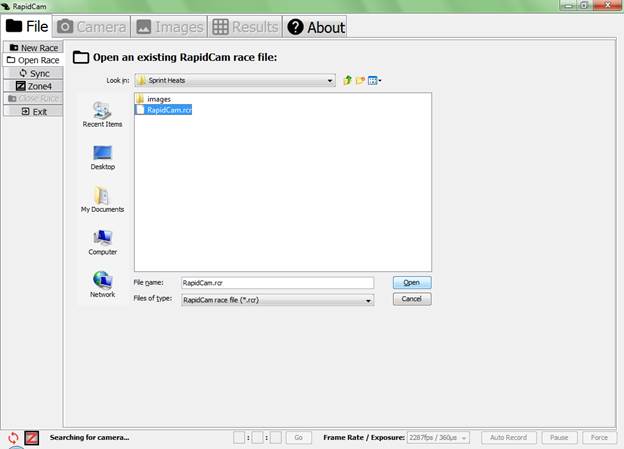
Task: Go up one folder level
Action: click(x=347, y=80)
